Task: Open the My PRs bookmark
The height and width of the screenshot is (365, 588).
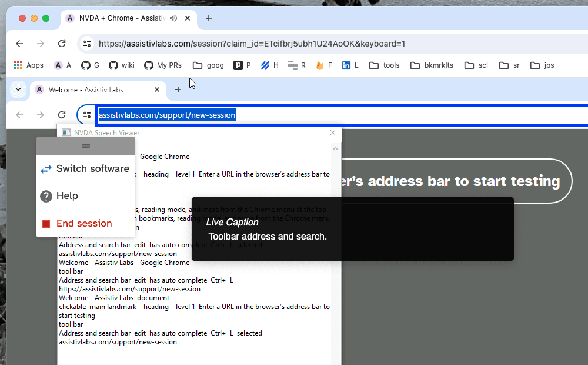Action: (163, 65)
